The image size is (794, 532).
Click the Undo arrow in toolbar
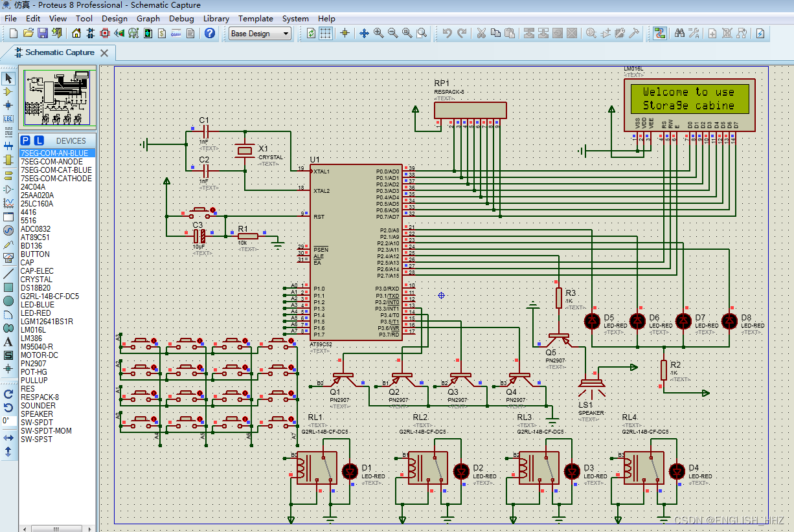[x=447, y=33]
